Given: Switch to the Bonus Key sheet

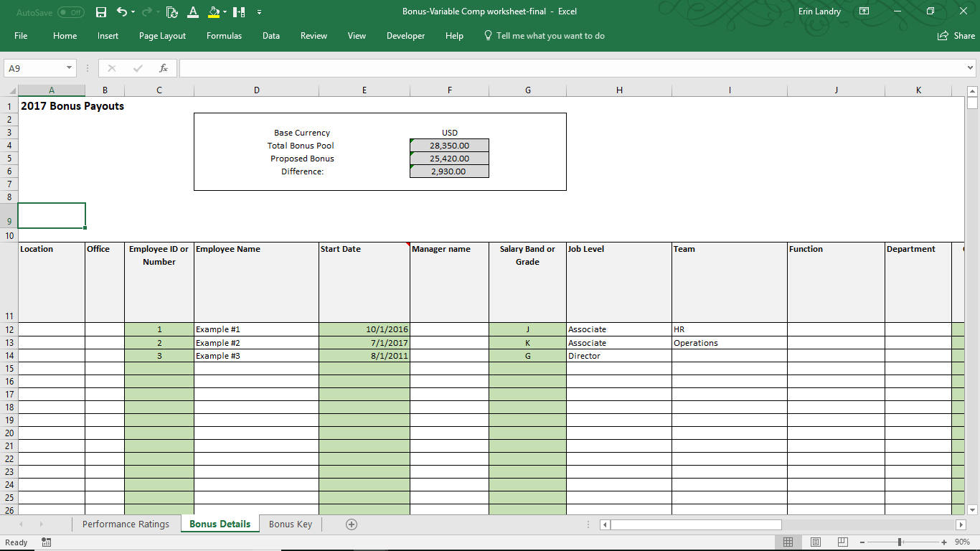Looking at the screenshot, I should tap(289, 524).
